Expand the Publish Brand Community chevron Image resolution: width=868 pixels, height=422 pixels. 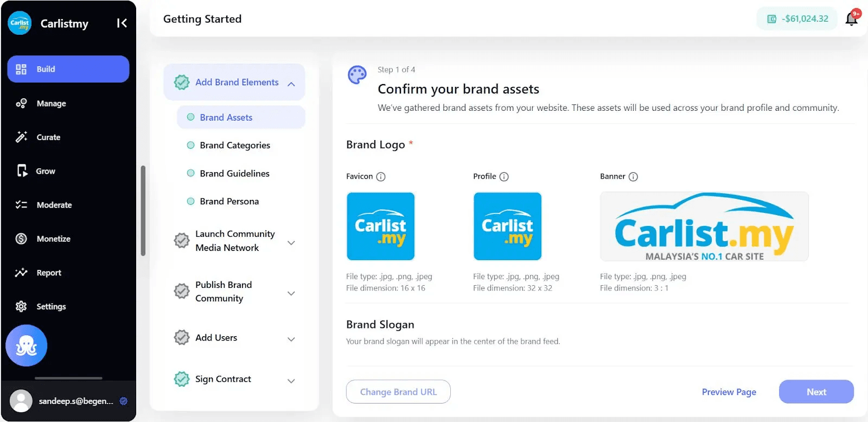(291, 293)
